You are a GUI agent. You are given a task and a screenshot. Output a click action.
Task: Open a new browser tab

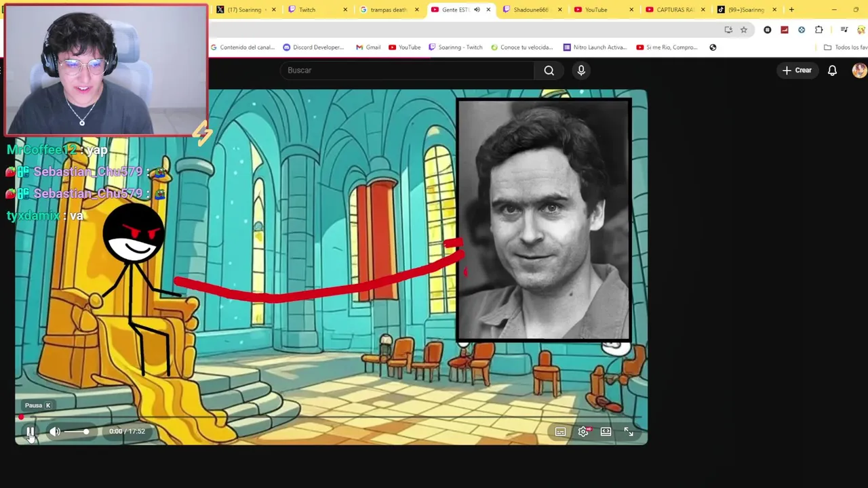point(791,9)
